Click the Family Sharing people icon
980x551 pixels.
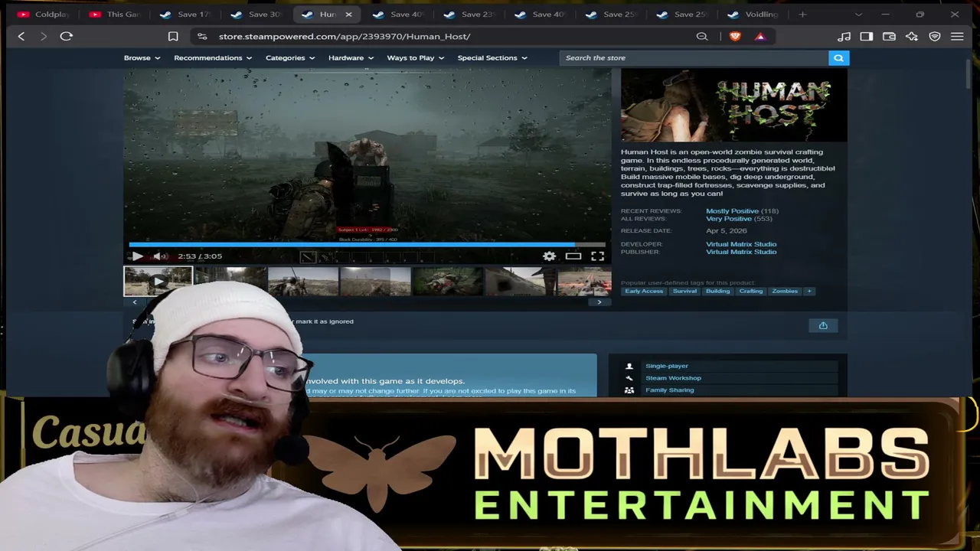(x=629, y=390)
